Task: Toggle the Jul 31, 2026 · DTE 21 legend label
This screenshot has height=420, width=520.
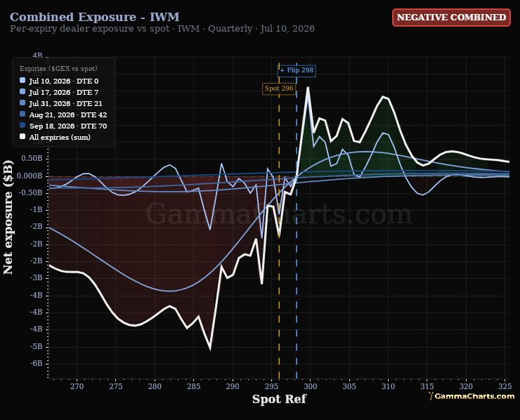Action: click(65, 104)
